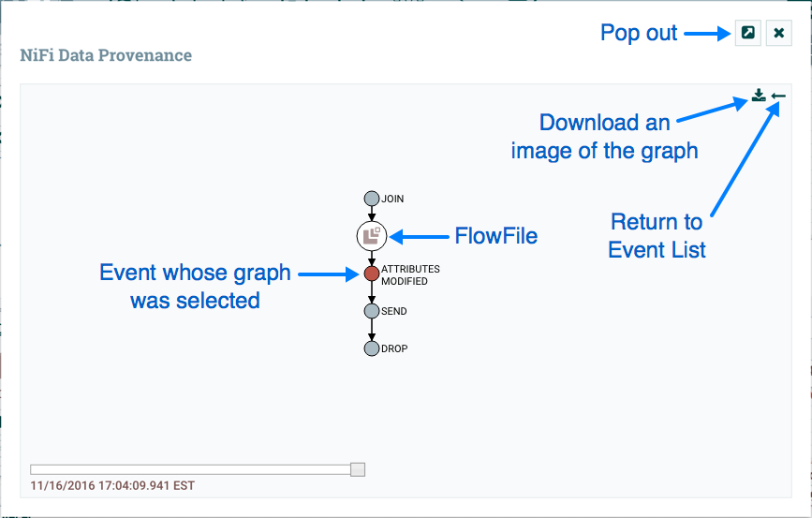Select the DROP event node circle
Screen dimensions: 812x518
click(x=372, y=348)
